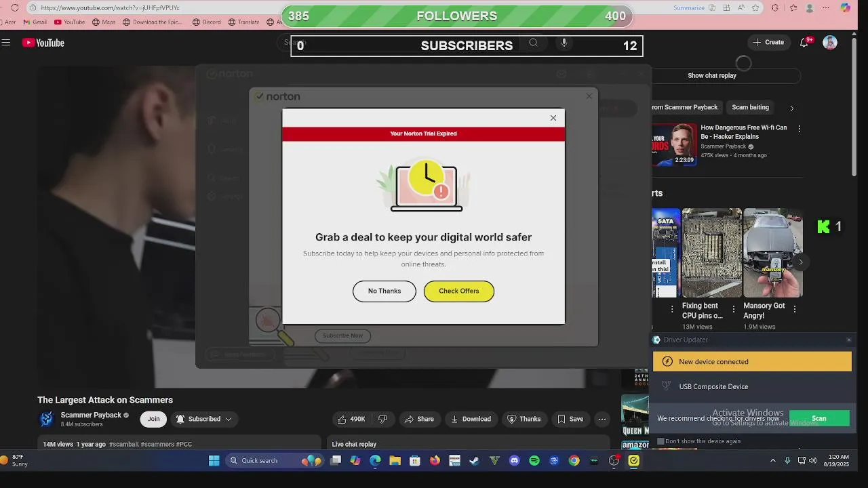Dislike the video
The image size is (868, 488).
[382, 419]
